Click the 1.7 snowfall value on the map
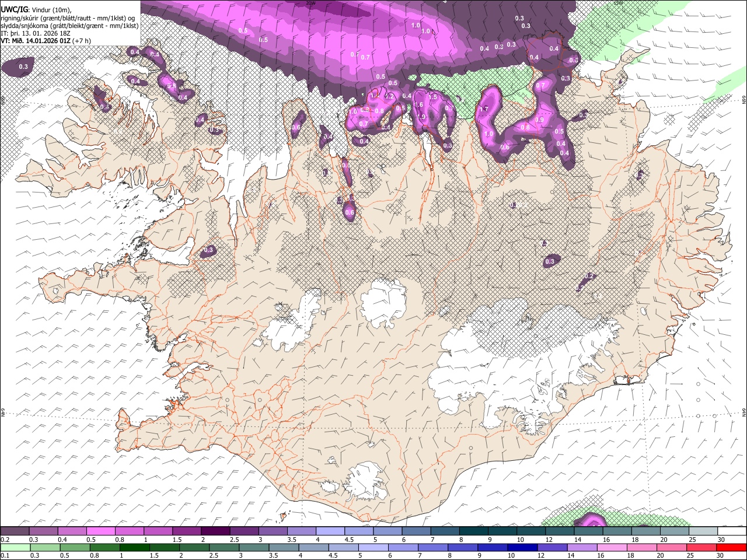Image resolution: width=747 pixels, height=560 pixels. coord(484,109)
